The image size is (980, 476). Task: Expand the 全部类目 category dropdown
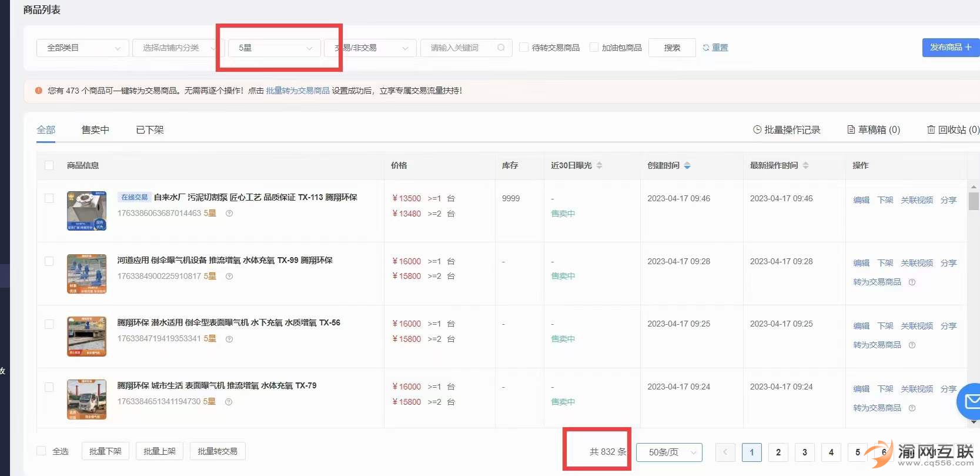click(83, 48)
